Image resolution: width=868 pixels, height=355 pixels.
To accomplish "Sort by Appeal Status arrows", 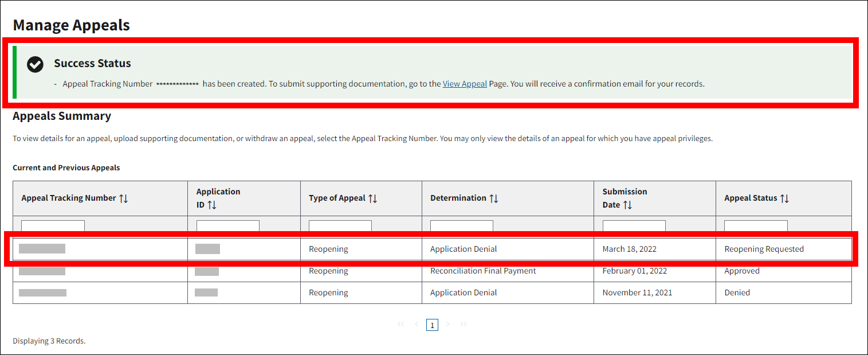I will coord(784,198).
